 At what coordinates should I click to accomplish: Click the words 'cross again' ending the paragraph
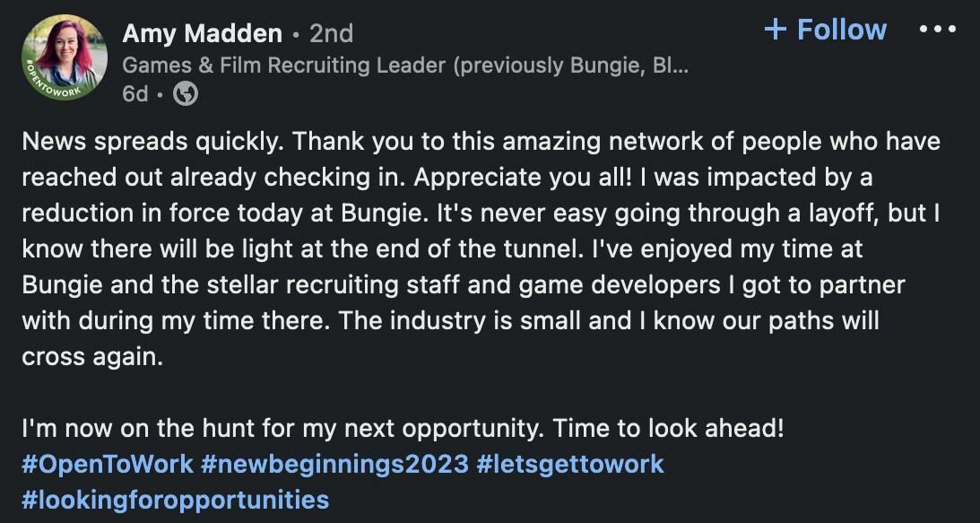(92, 357)
